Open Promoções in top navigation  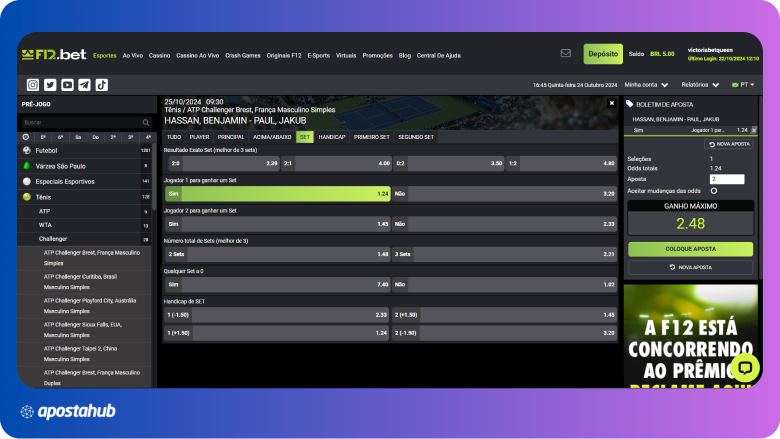point(378,56)
